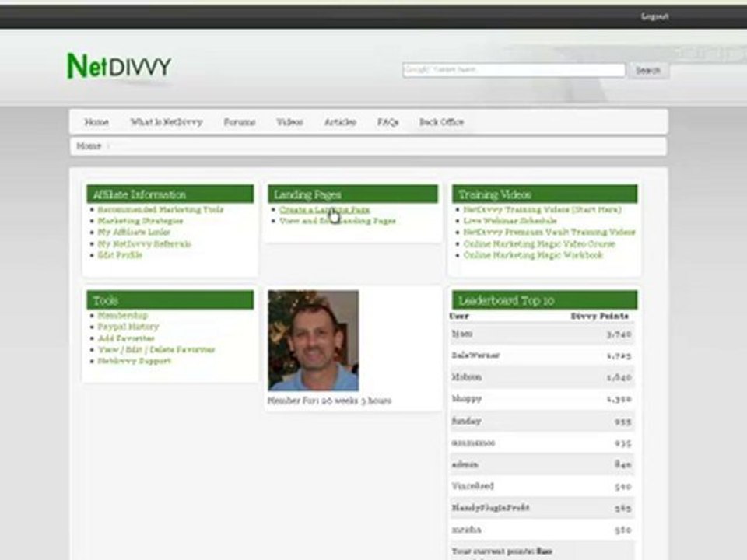Open Online Marketing Magic Workbook link

pos(533,255)
